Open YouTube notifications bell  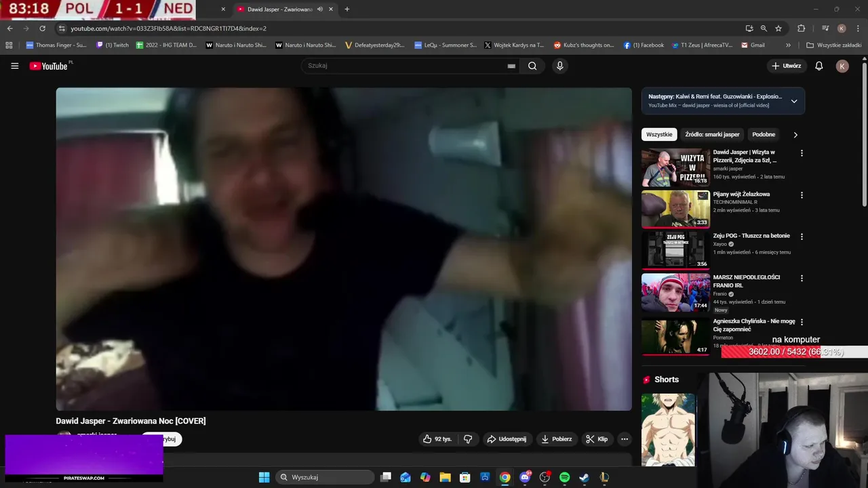[x=819, y=66]
